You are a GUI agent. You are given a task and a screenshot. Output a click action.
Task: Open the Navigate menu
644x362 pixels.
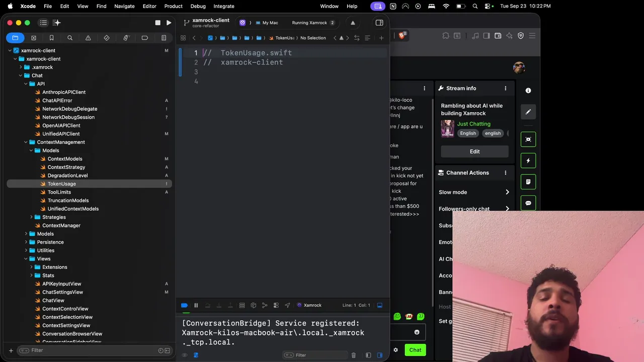click(x=124, y=6)
